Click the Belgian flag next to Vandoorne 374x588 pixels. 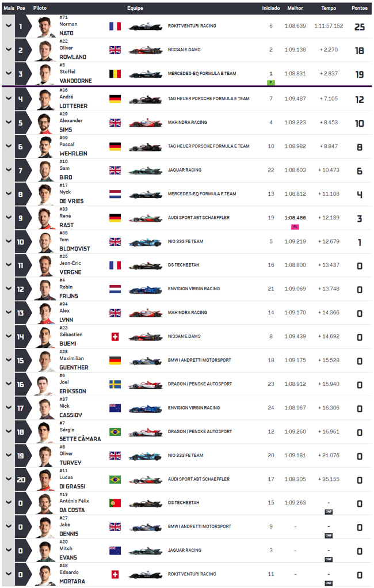pos(115,74)
